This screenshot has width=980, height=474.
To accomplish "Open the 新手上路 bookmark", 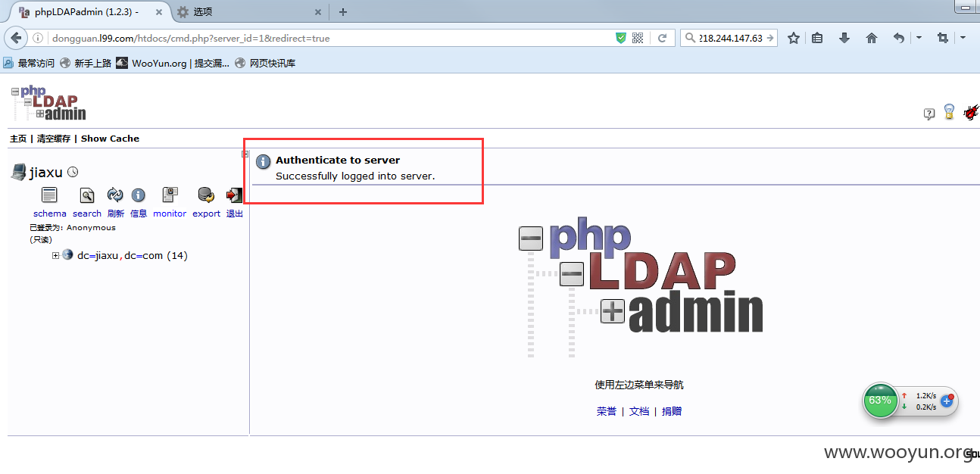I will 86,64.
